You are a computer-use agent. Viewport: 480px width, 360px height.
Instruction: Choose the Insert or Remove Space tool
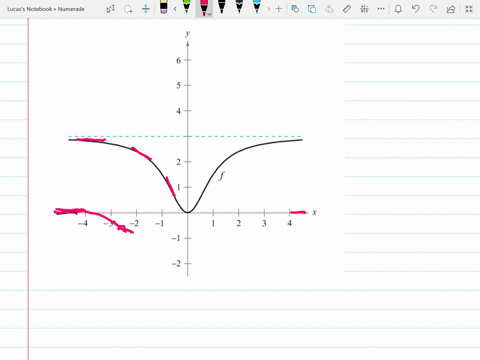coord(146,9)
